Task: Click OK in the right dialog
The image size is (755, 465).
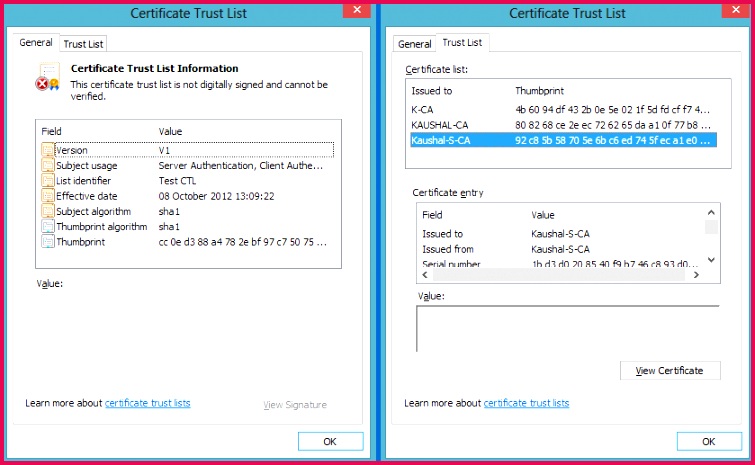Action: (x=709, y=441)
